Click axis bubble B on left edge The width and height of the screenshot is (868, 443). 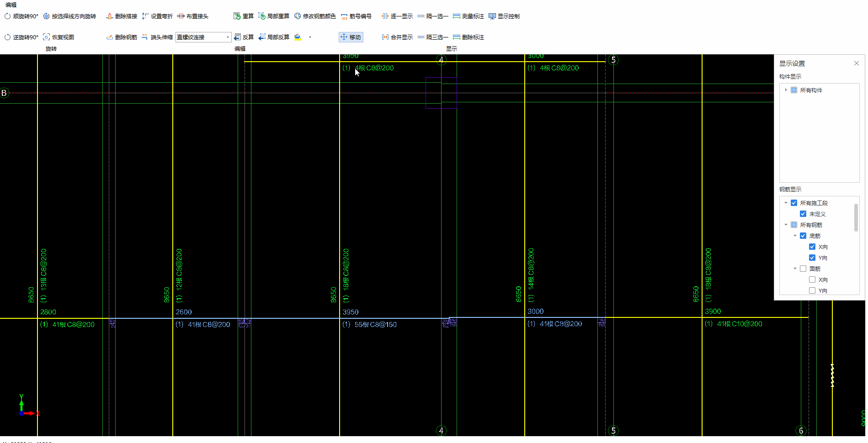click(x=4, y=93)
